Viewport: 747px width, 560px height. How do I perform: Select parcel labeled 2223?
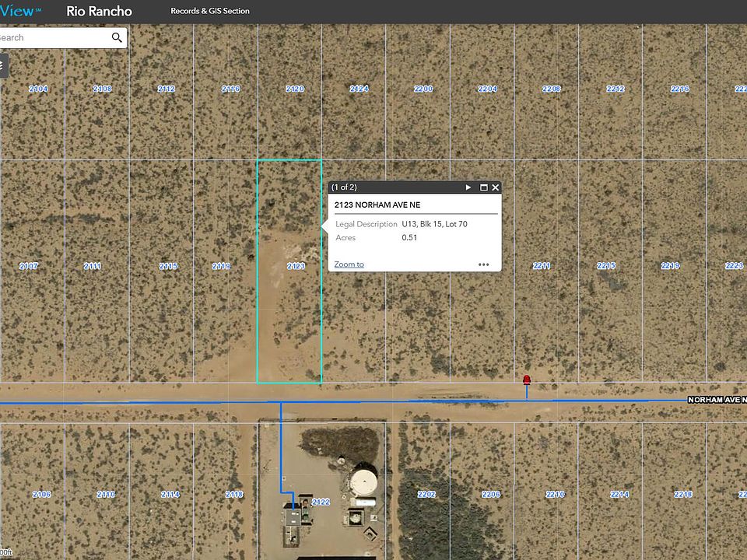tap(734, 266)
